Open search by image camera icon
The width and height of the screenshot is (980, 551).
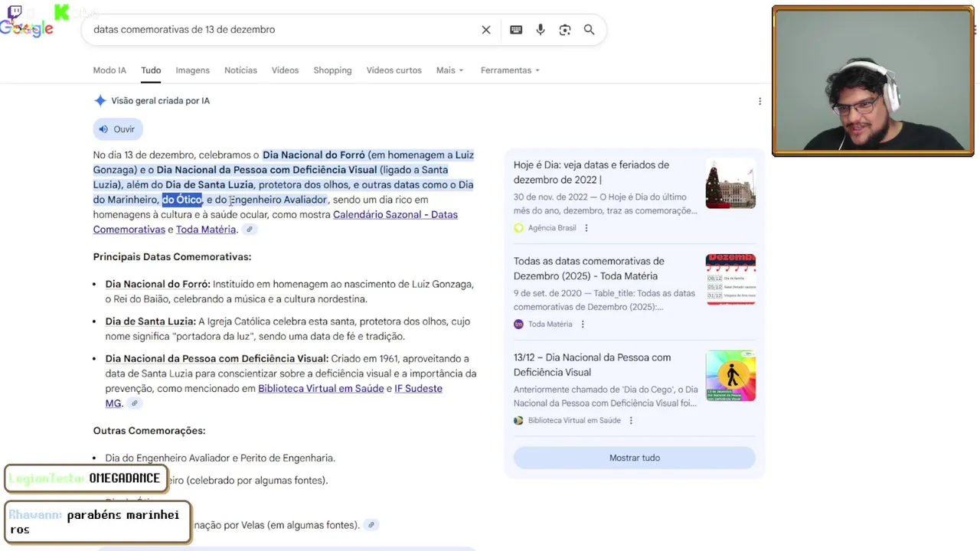point(565,30)
